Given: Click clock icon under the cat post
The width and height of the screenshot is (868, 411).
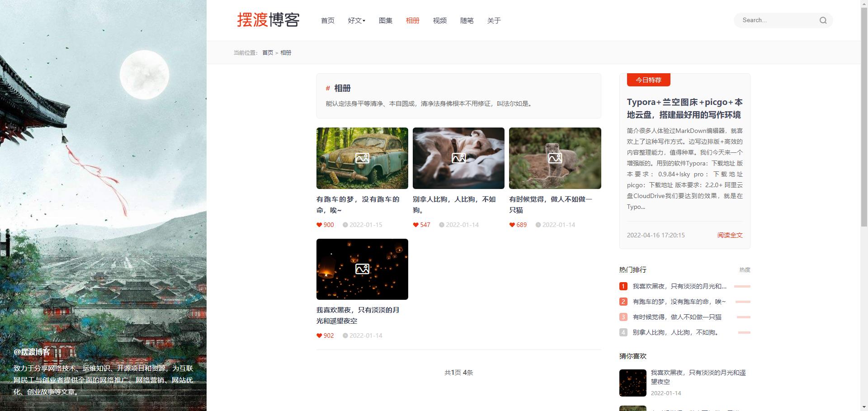Looking at the screenshot, I should (x=538, y=225).
